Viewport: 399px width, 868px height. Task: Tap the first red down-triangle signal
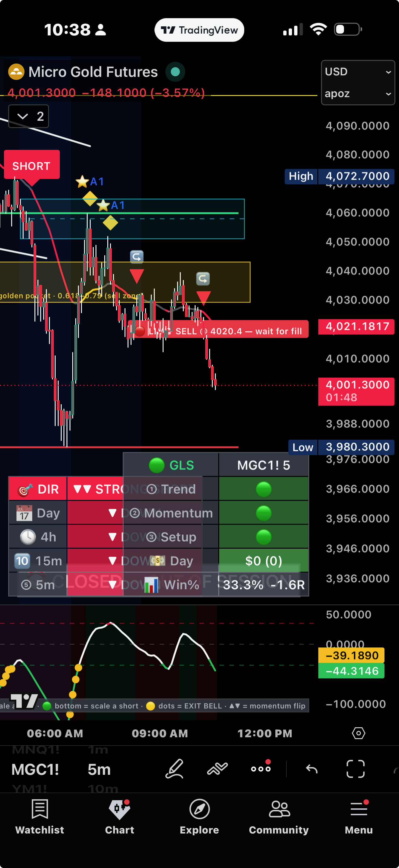[x=137, y=276]
